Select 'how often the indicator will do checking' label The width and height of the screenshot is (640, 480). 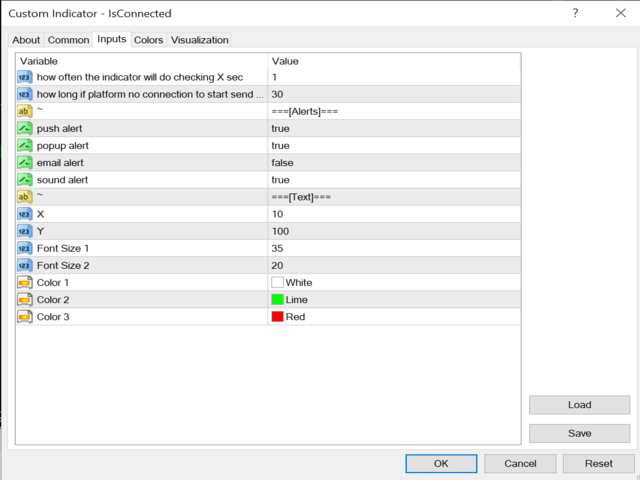point(140,77)
